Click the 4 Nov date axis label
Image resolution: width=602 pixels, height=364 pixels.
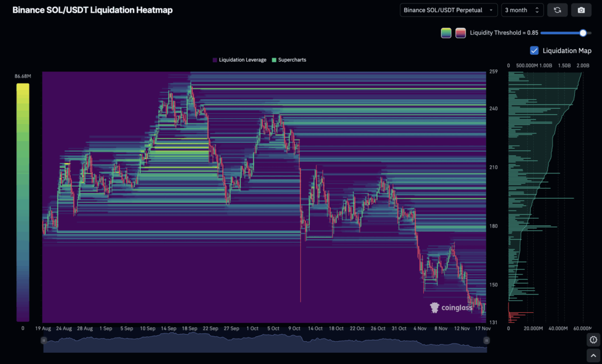point(420,328)
